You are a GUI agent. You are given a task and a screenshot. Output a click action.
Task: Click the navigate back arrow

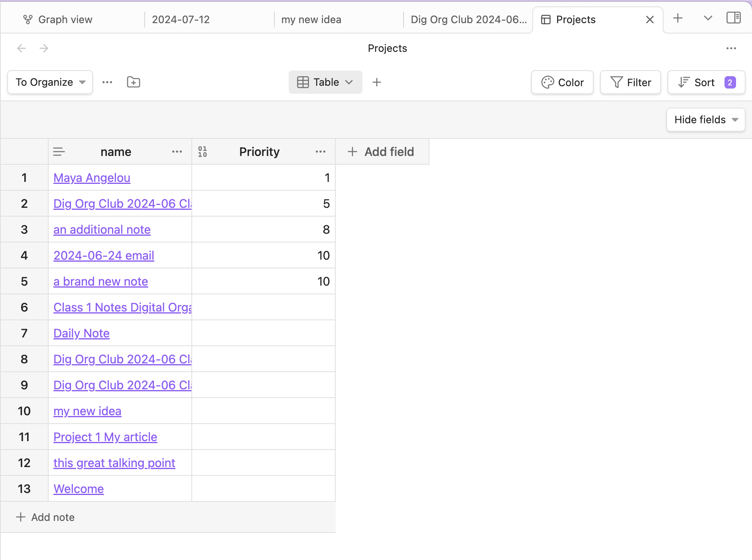(22, 48)
